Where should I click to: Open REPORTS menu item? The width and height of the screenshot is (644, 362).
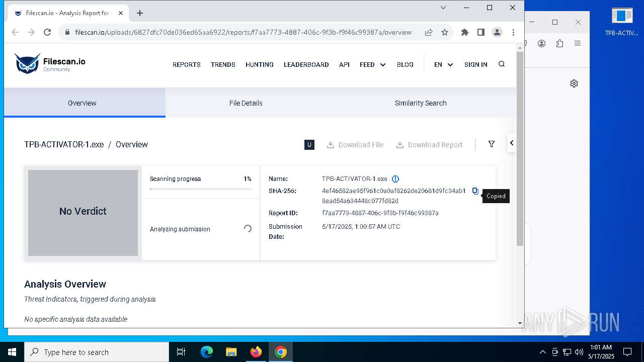186,64
